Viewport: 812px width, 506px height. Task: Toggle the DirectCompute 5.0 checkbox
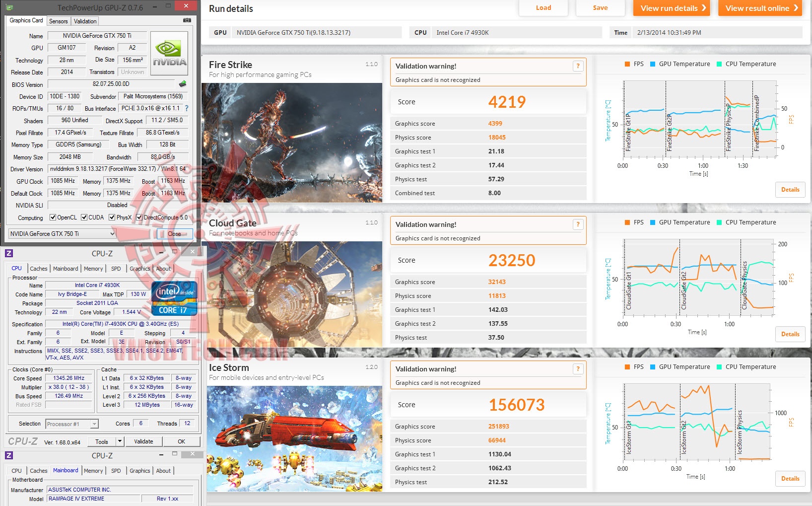[x=139, y=217]
